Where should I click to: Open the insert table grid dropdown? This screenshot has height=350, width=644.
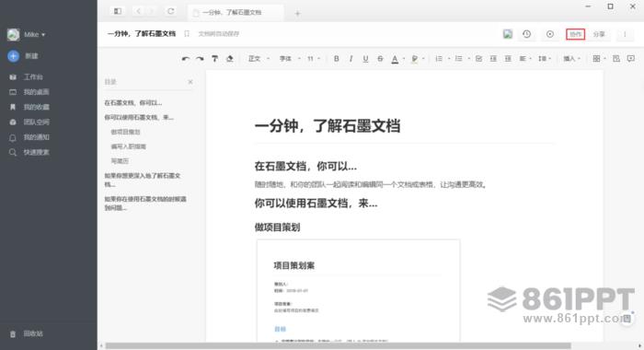tap(599, 59)
